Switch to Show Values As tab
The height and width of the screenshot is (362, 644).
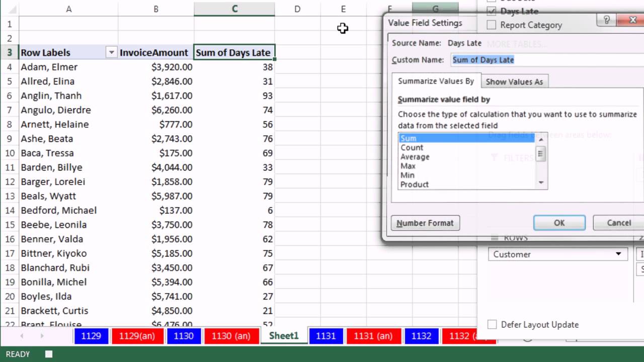(x=514, y=81)
